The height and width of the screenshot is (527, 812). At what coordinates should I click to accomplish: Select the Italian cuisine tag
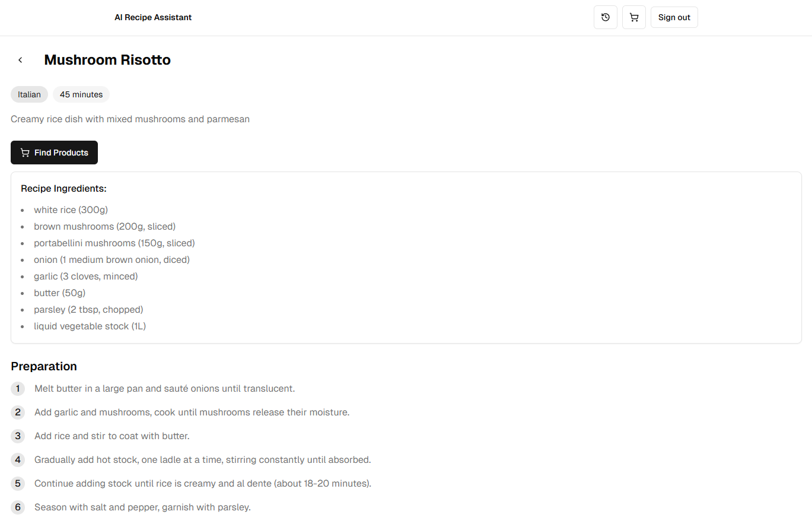[x=29, y=94]
